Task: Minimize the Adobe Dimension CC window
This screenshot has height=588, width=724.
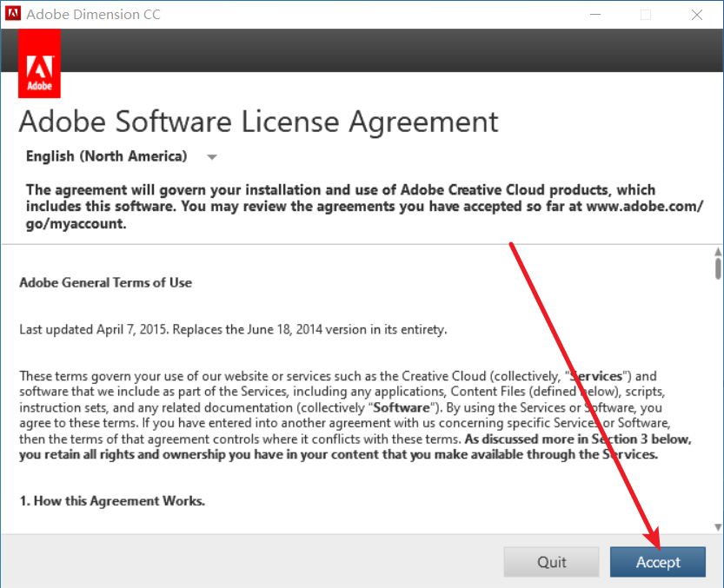Action: click(x=595, y=14)
